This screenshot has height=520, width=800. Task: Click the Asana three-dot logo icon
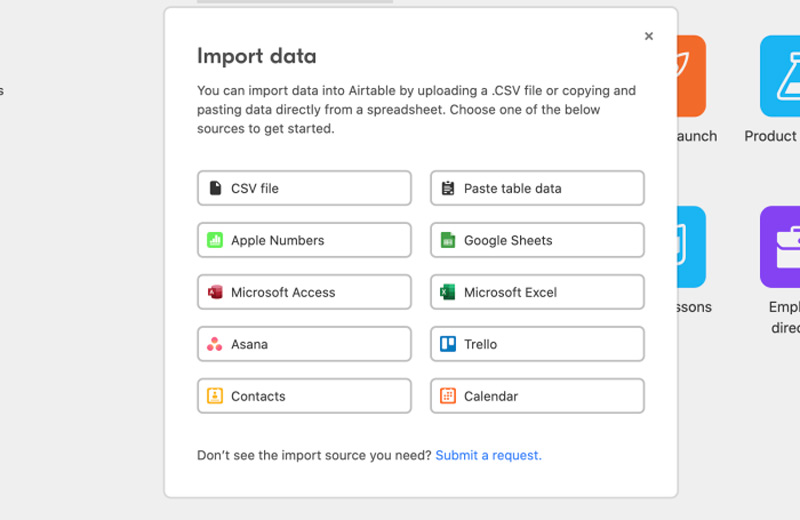pos(215,344)
